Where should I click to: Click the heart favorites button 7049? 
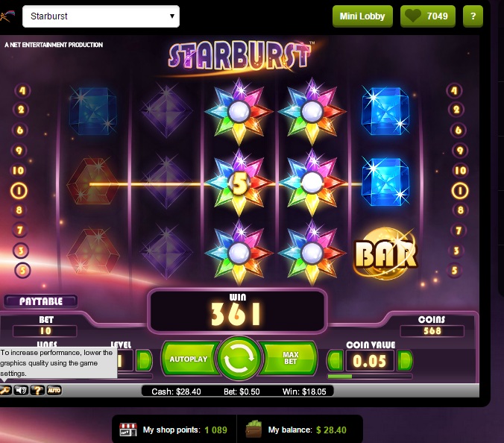coord(427,16)
